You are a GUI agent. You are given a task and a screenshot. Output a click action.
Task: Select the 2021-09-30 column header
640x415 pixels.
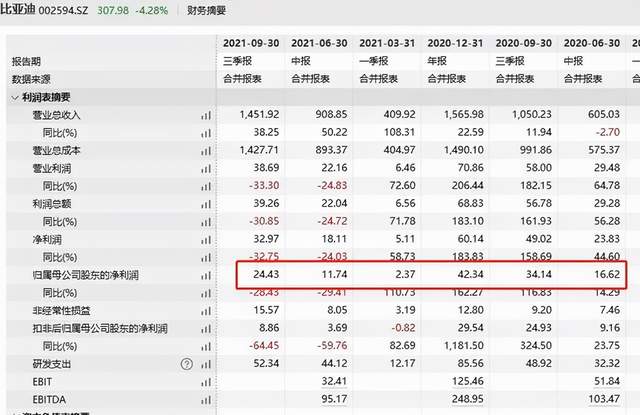pyautogui.click(x=251, y=43)
